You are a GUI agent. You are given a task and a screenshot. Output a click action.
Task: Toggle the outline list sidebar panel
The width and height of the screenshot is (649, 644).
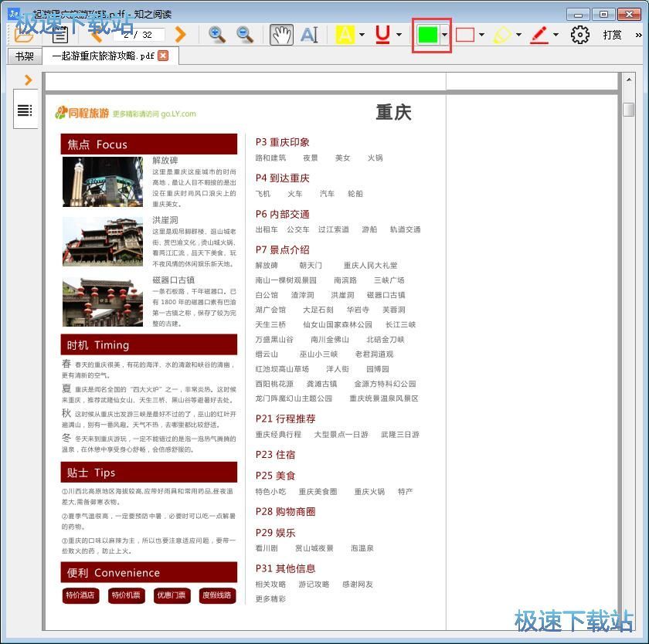25,110
